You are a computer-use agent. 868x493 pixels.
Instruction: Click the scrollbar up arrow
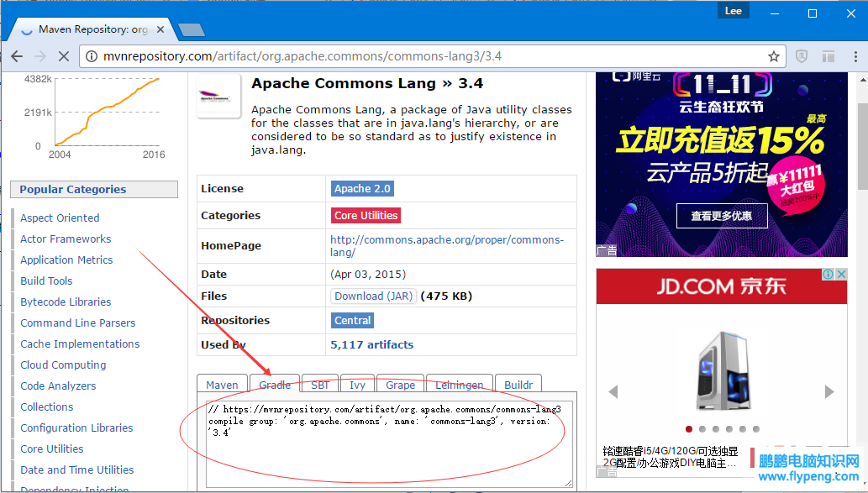tap(862, 79)
